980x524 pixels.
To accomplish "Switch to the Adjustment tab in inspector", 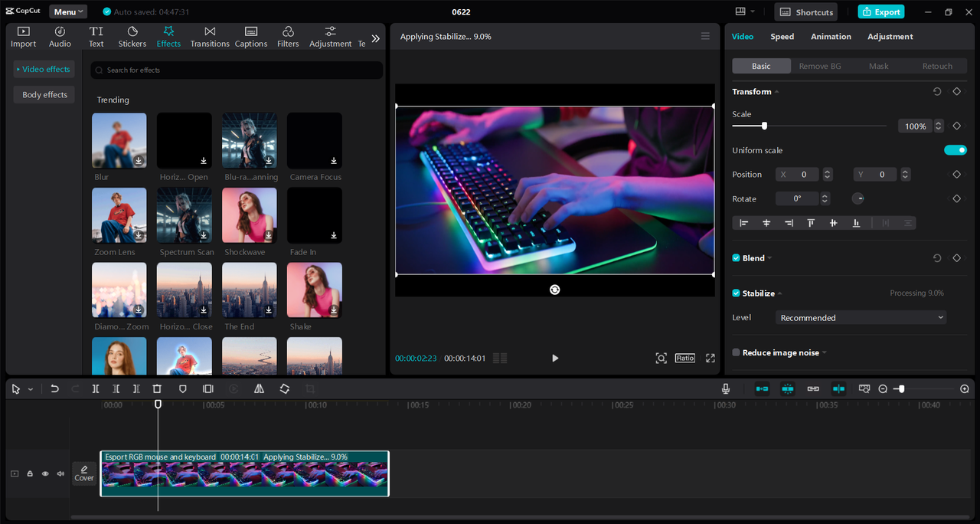I will 890,37.
